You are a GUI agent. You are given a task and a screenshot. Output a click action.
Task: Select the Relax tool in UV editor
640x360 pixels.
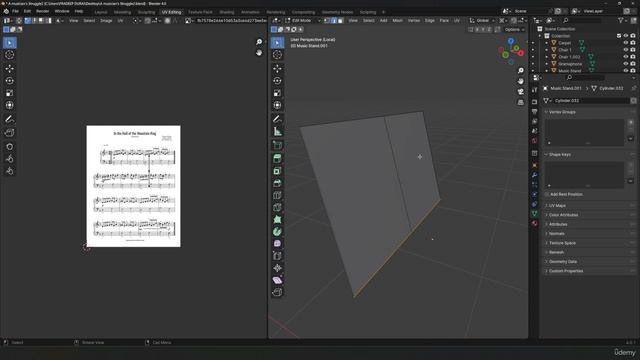click(x=9, y=159)
